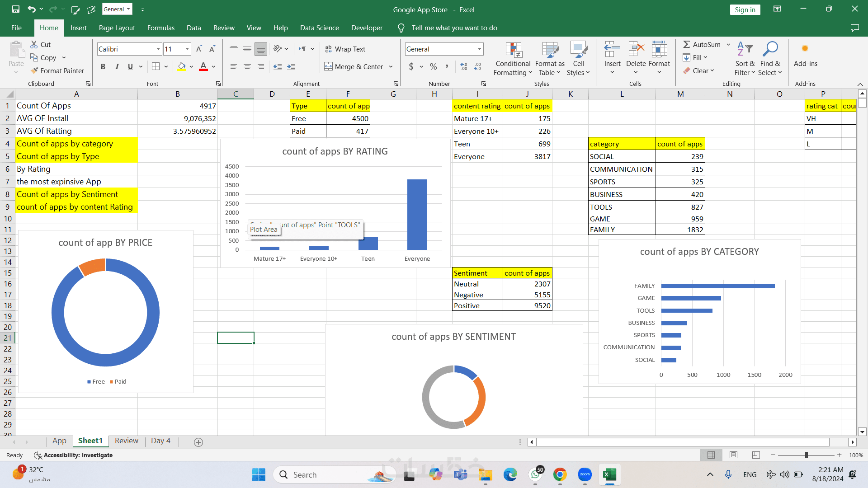Expand the General number format dropdown

tap(479, 49)
